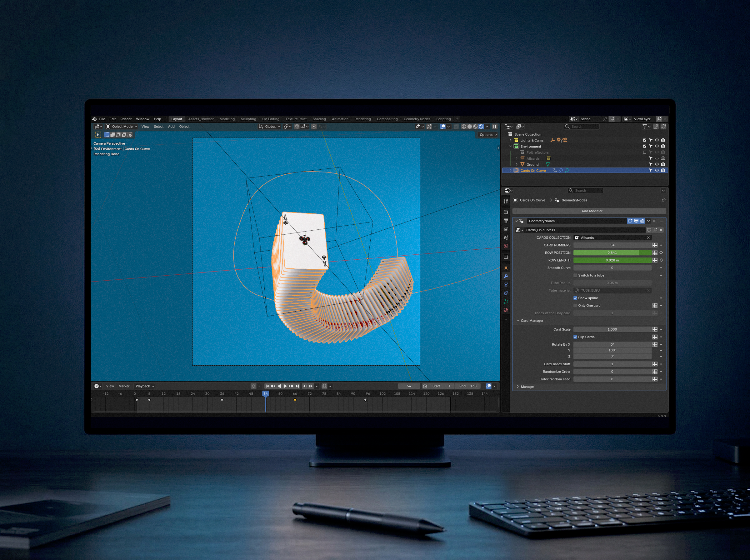Open the Material properties tab icon
Viewport: 750px width, 560px height.
506,310
